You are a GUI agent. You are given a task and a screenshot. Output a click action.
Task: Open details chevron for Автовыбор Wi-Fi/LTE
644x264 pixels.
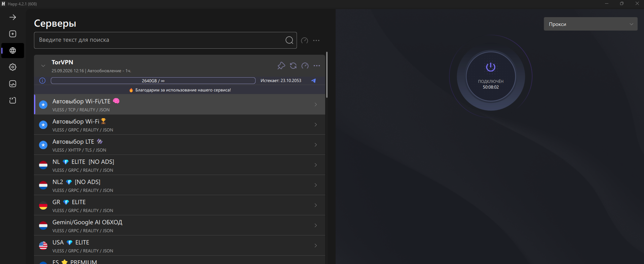pyautogui.click(x=315, y=104)
